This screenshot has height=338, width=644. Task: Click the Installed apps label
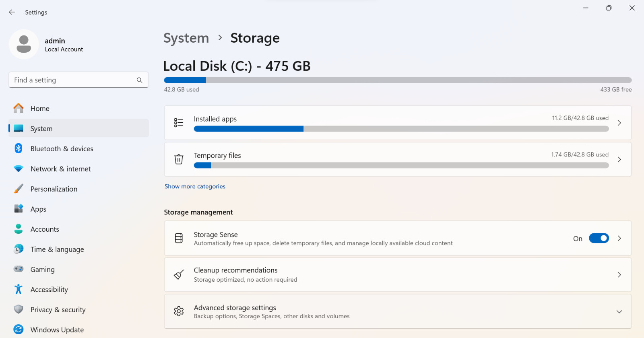[215, 119]
